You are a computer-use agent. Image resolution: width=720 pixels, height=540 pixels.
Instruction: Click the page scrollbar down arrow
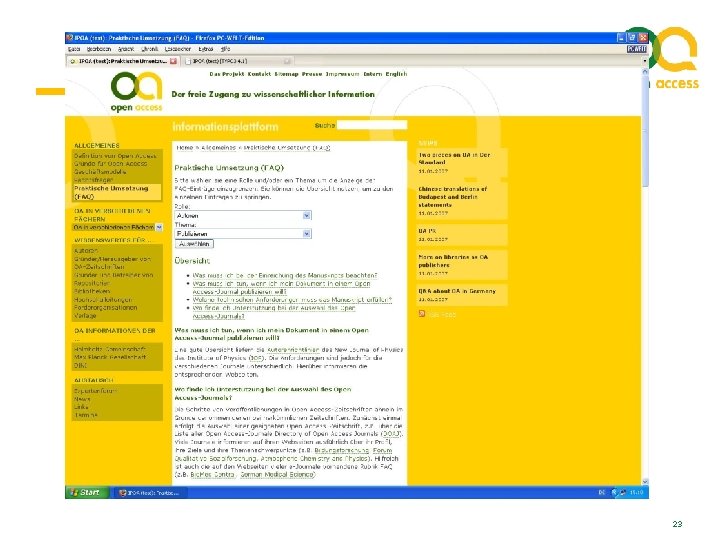point(645,481)
